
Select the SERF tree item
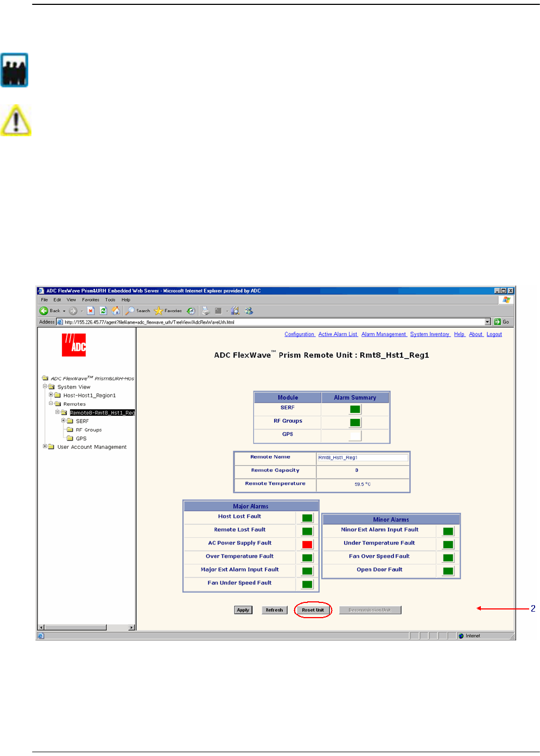click(x=82, y=421)
